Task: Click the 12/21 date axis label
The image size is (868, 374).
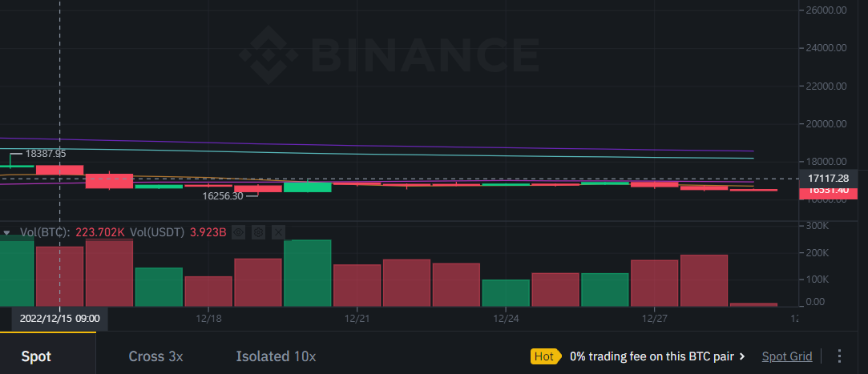Action: [x=357, y=320]
